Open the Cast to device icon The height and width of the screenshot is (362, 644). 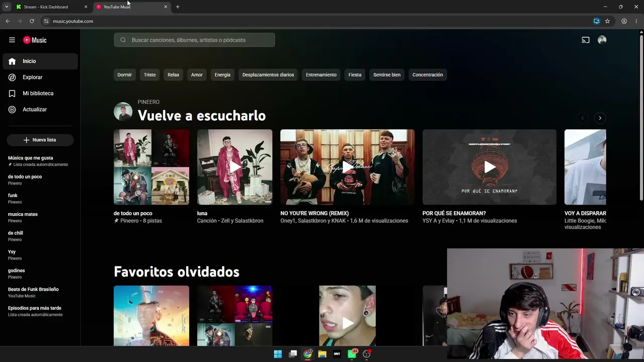pyautogui.click(x=586, y=40)
